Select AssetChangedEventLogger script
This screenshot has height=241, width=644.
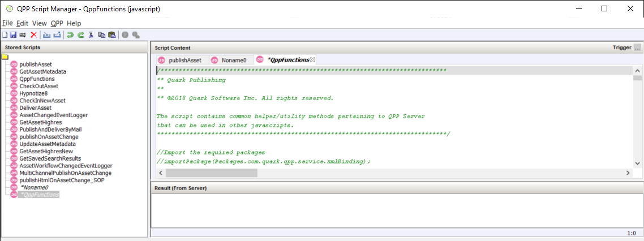(54, 115)
